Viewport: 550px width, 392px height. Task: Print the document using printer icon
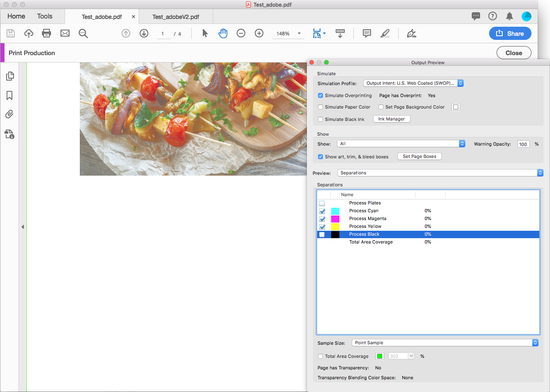[x=46, y=33]
